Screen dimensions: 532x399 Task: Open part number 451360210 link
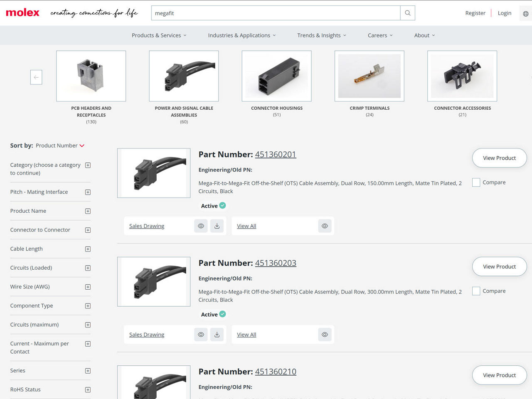click(x=276, y=371)
